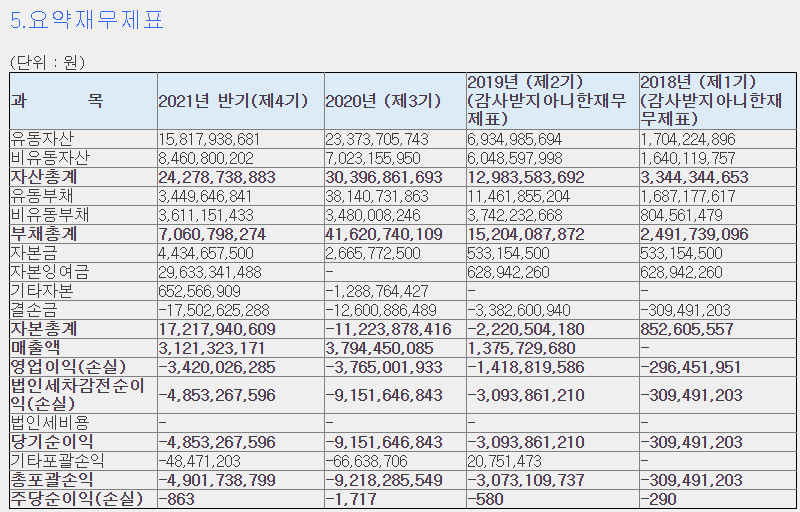
Task: Click the value 3,121,323,171
Action: 212,348
